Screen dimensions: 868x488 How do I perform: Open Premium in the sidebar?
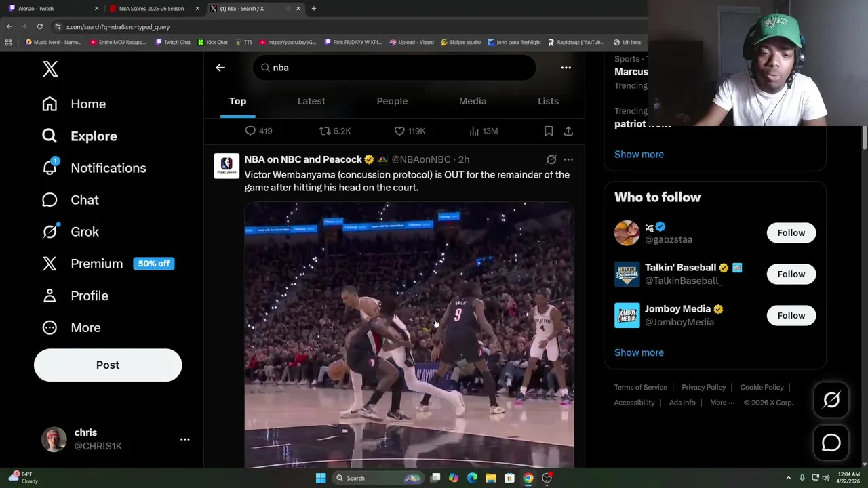(x=108, y=263)
